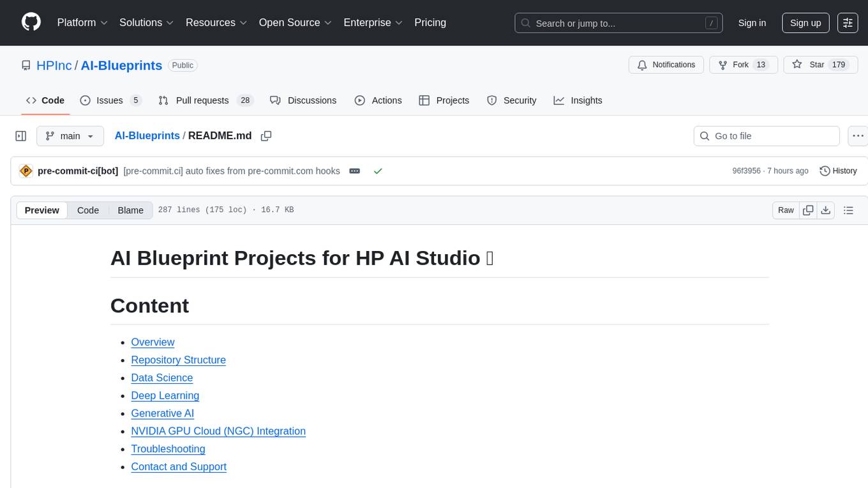Open more file actions ellipsis menu
The width and height of the screenshot is (868, 488).
(858, 136)
